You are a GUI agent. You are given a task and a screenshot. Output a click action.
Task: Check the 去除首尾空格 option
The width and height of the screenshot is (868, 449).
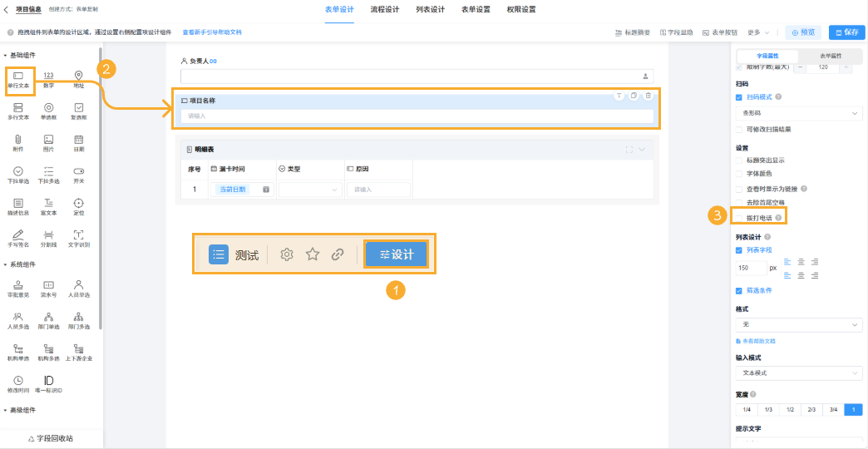pos(738,203)
